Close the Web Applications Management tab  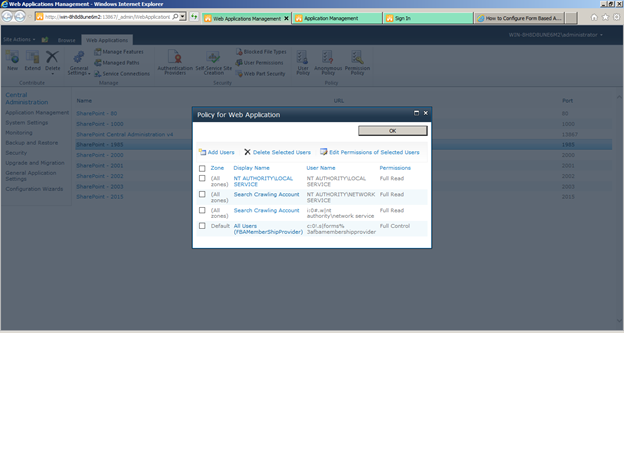pyautogui.click(x=286, y=18)
